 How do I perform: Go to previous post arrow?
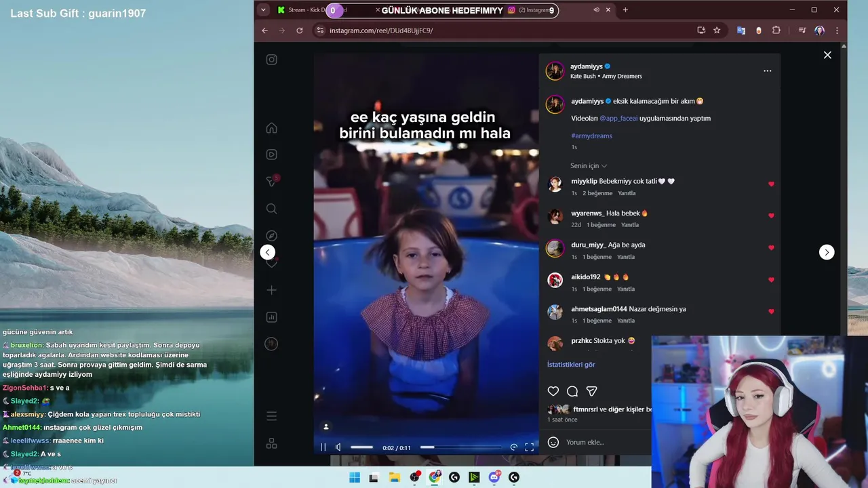(268, 252)
